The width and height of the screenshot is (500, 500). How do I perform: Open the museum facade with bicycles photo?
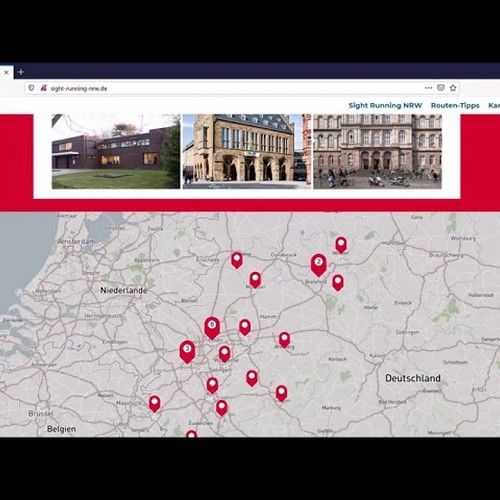pos(377,151)
